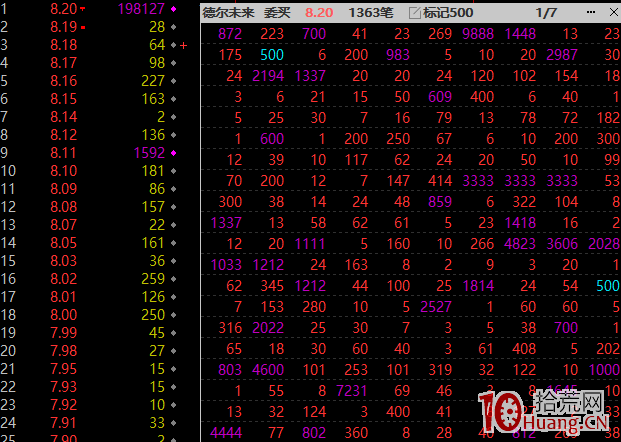621x442 pixels.
Task: Click the diamond icon in the 8.02 row
Action: coord(173,279)
